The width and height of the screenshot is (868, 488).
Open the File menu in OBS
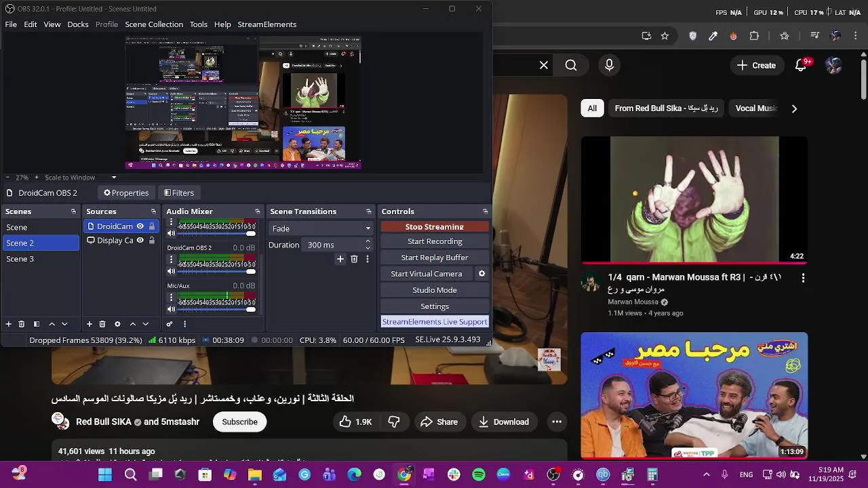[11, 24]
